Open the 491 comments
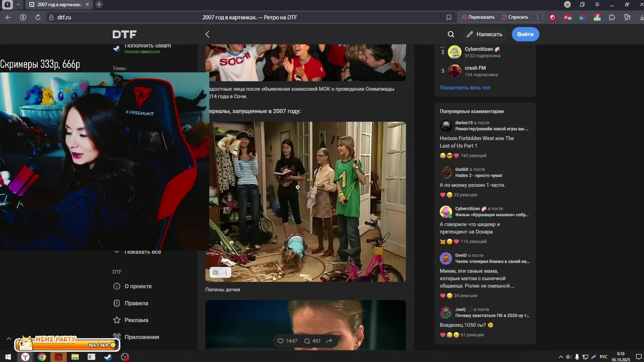 point(312,341)
